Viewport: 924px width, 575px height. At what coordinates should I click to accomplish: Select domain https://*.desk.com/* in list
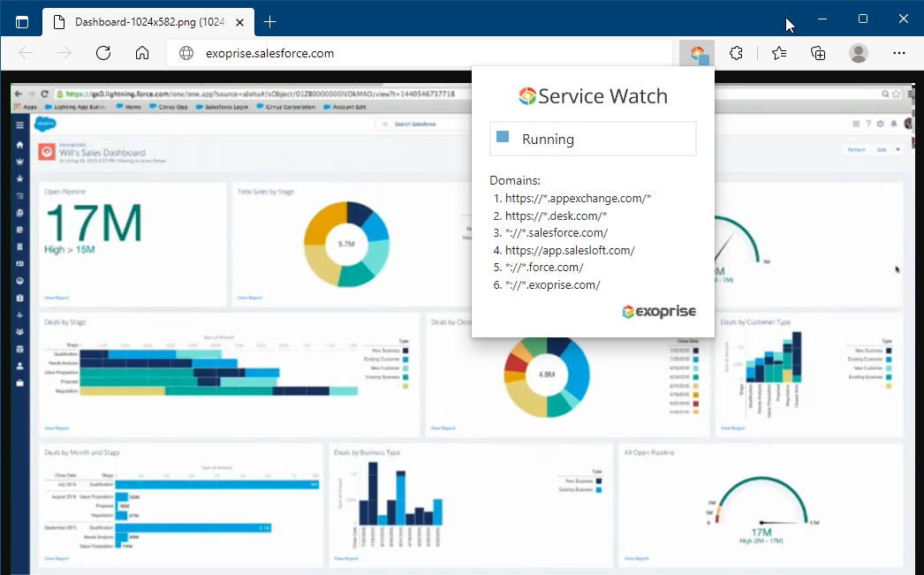click(556, 216)
